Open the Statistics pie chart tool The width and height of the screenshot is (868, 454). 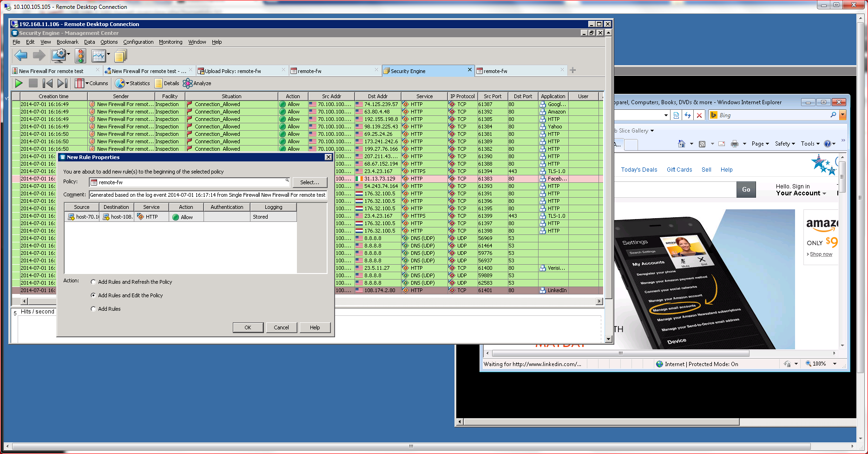coord(132,83)
